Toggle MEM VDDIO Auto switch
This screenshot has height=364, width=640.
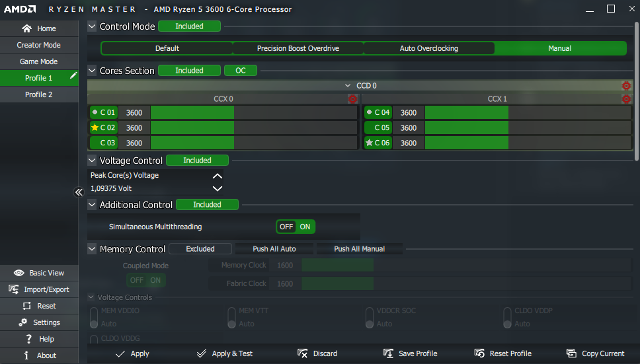[94, 318]
